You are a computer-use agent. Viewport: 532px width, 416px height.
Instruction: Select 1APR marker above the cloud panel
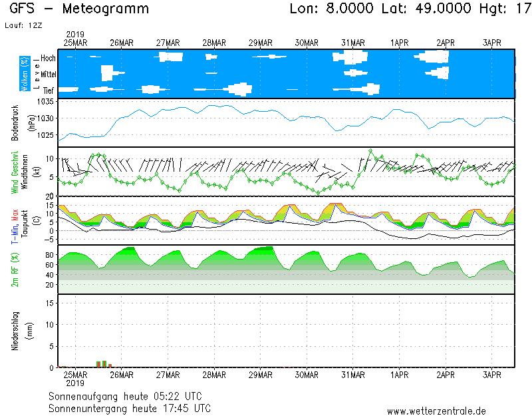coord(400,43)
